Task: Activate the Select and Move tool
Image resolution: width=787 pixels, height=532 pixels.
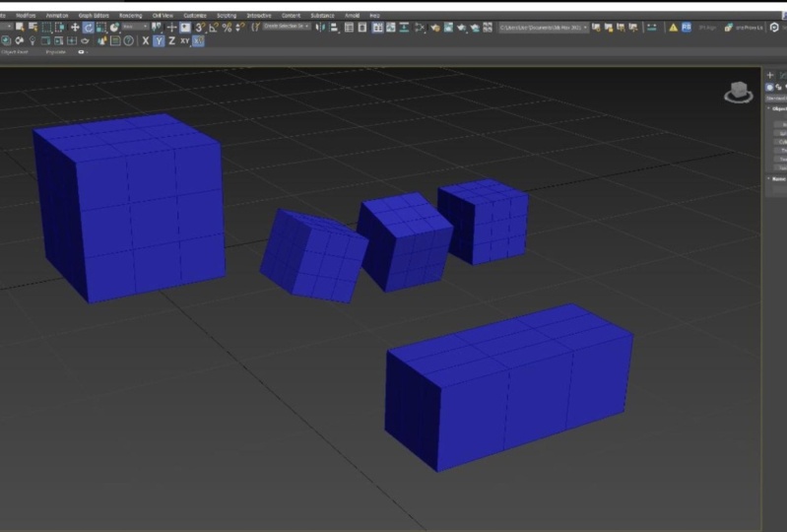Action: coord(75,28)
